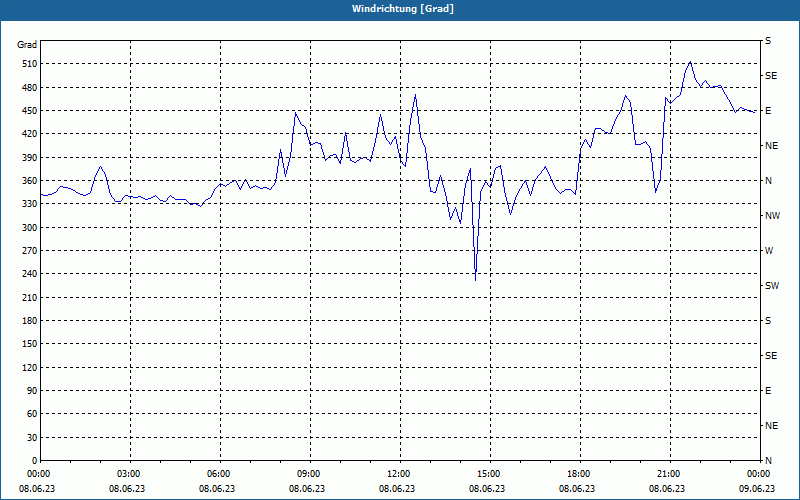Click the 0 y-axis origin label
Viewport: 800px width, 500px height.
[34, 461]
